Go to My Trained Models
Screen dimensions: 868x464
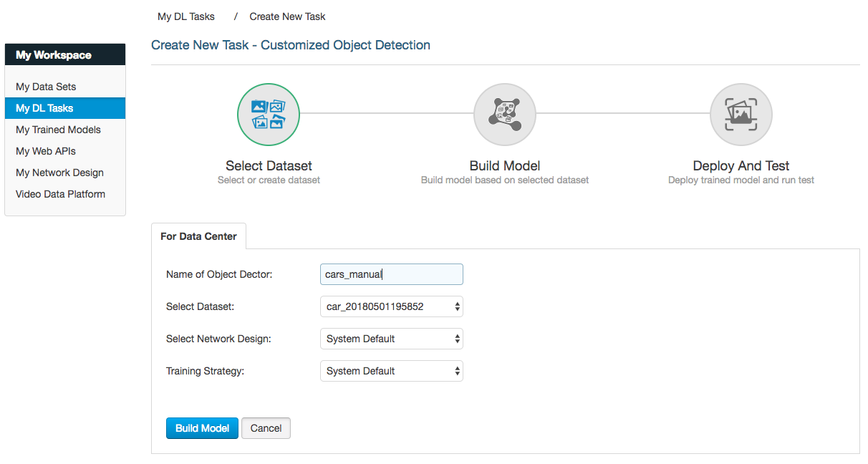(58, 130)
